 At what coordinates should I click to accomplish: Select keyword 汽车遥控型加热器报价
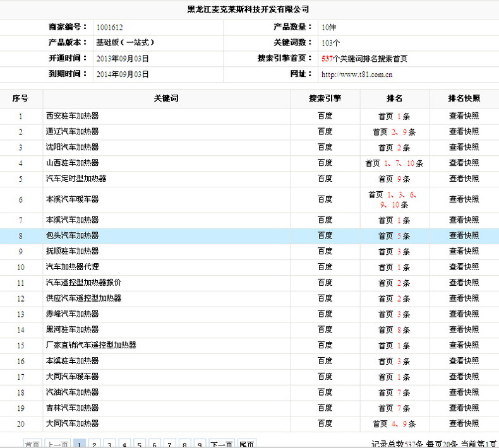coord(84,283)
